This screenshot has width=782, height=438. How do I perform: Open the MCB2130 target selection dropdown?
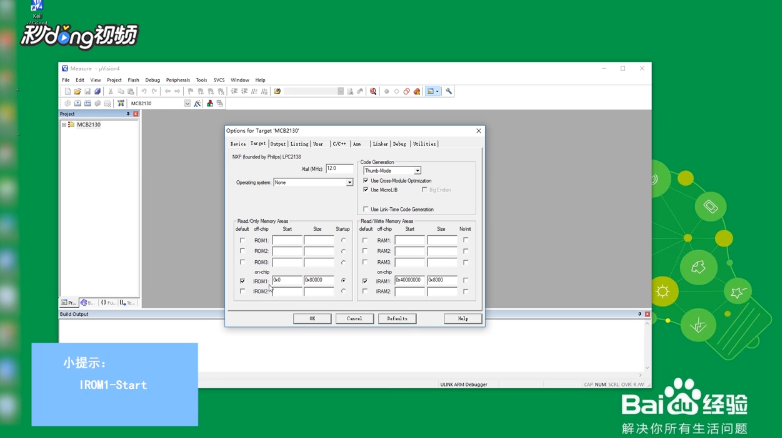[187, 103]
